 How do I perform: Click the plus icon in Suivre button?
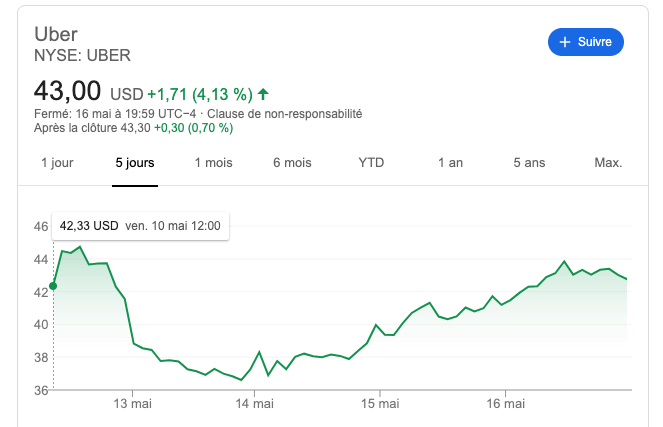click(x=565, y=42)
